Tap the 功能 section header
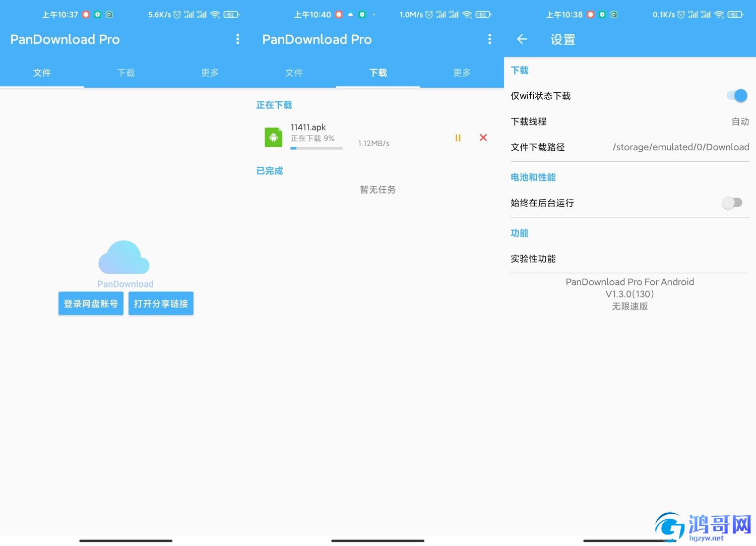 click(x=520, y=233)
